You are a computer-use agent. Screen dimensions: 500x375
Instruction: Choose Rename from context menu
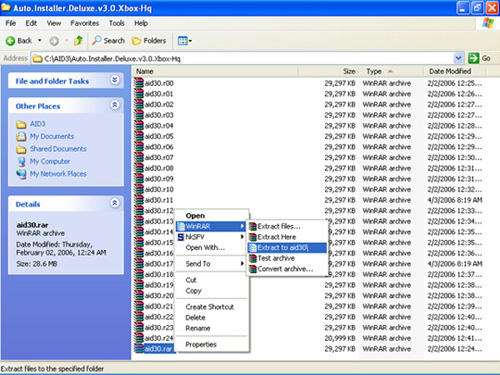tap(212, 328)
